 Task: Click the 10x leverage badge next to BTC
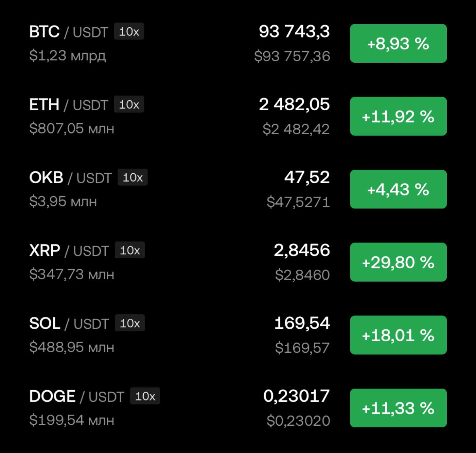pos(129,32)
